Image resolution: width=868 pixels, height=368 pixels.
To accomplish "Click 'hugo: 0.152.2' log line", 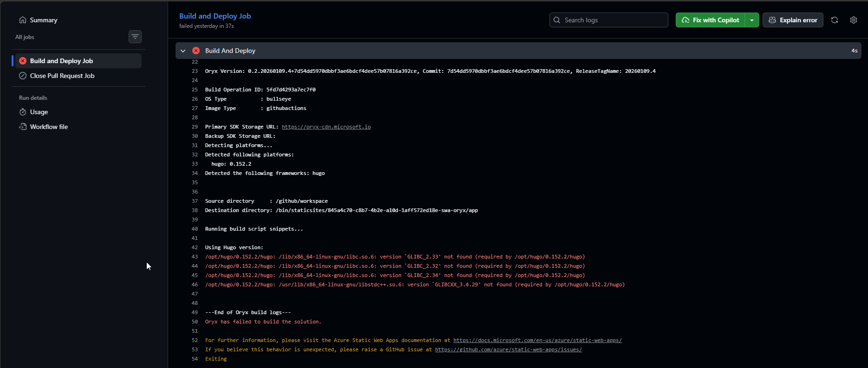I will tap(231, 164).
